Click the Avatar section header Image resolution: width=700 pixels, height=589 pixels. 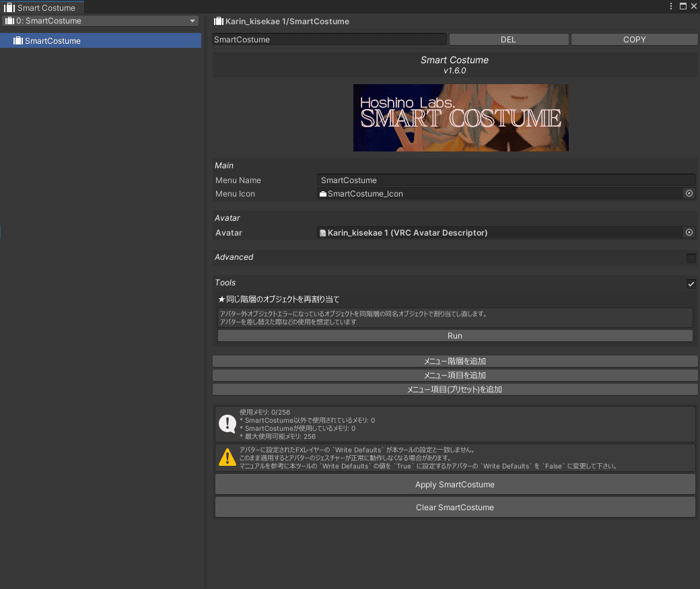228,218
